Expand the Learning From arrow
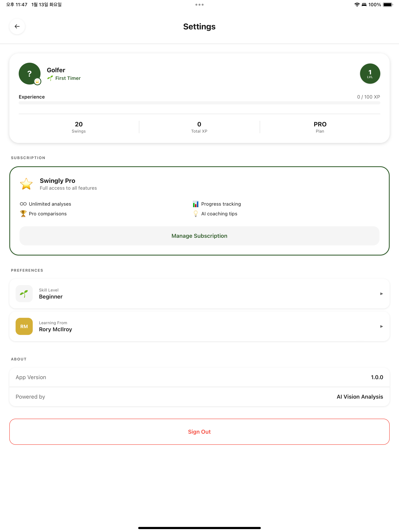 [x=381, y=326]
